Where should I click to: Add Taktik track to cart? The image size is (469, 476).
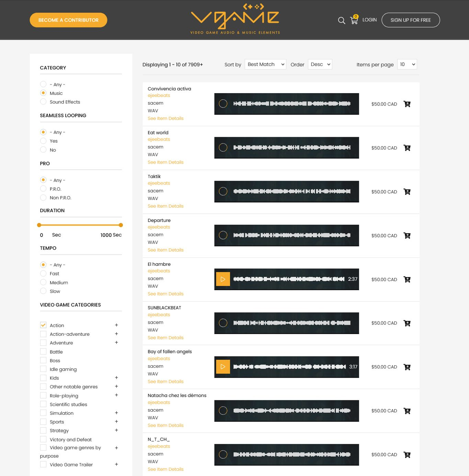click(x=407, y=192)
